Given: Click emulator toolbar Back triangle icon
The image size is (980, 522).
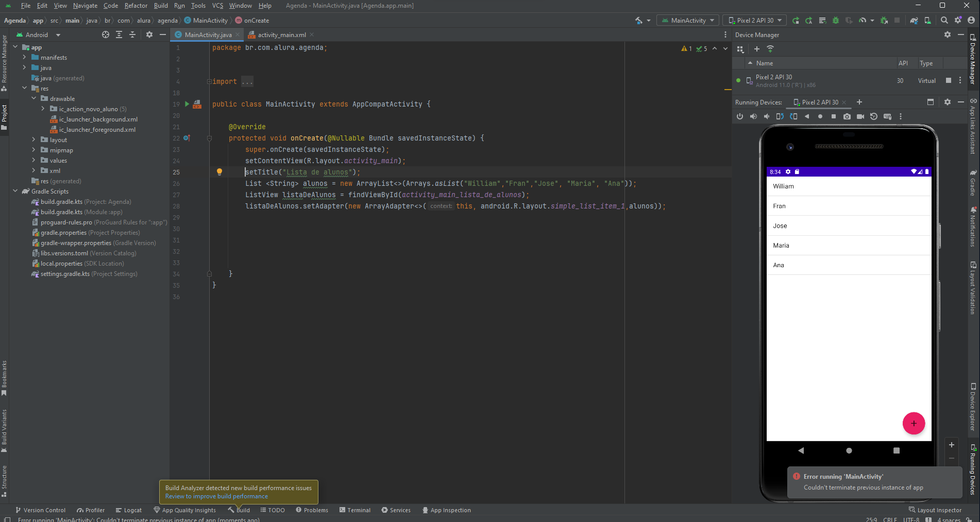Looking at the screenshot, I should click(x=807, y=116).
